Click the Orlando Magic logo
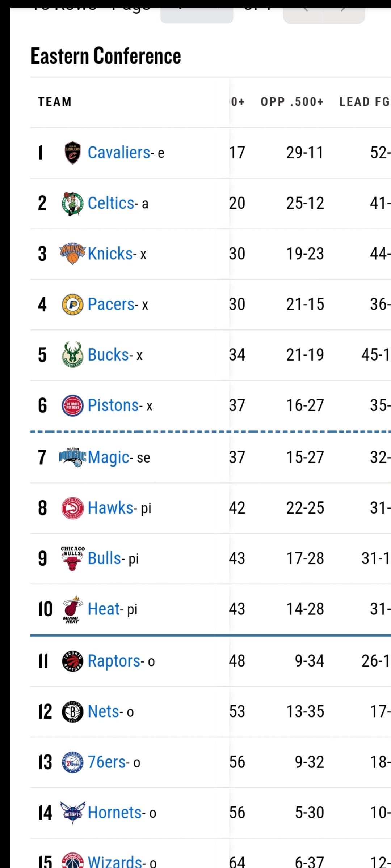Image resolution: width=391 pixels, height=868 pixels. pos(72,457)
